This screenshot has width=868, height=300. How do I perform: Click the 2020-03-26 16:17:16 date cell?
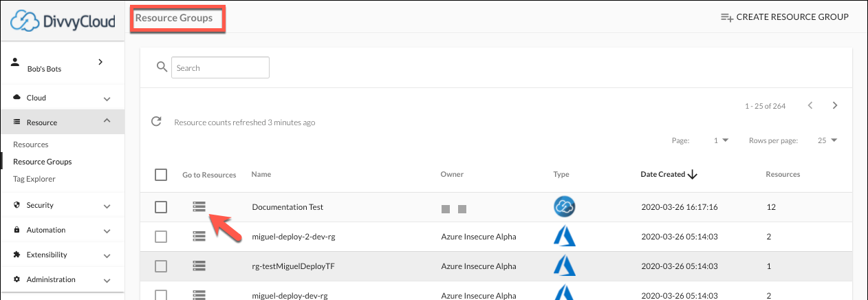click(x=680, y=207)
